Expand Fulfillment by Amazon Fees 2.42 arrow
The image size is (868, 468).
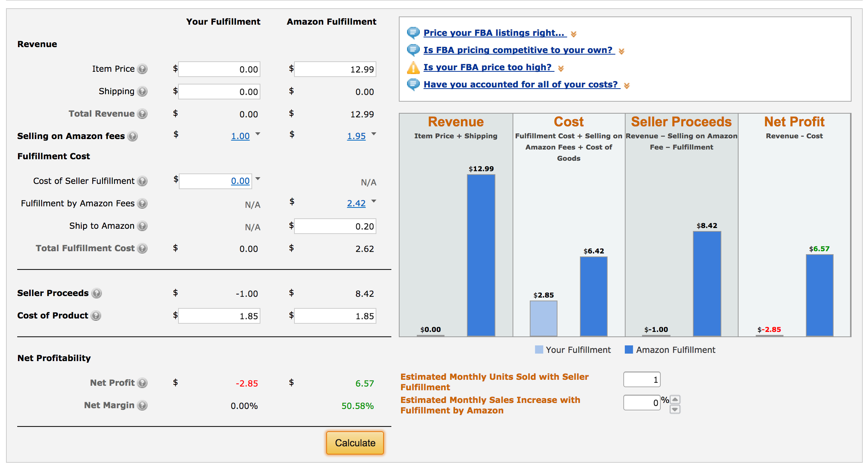pyautogui.click(x=373, y=201)
